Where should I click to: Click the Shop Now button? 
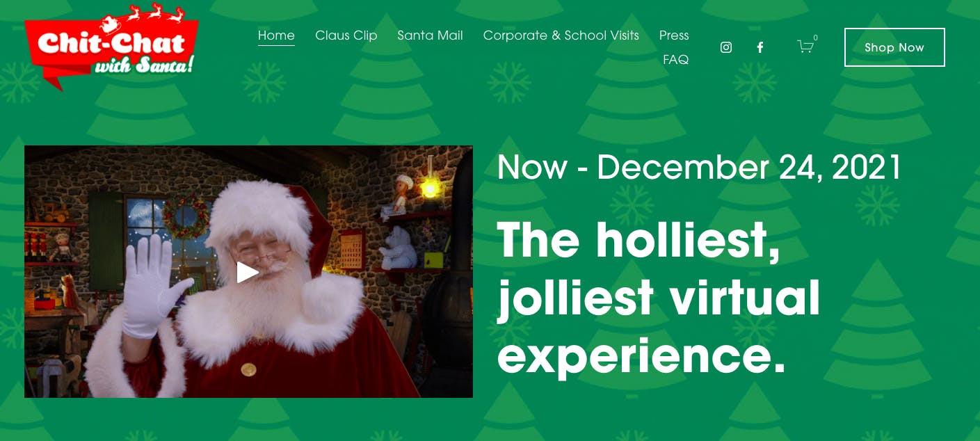click(x=894, y=47)
